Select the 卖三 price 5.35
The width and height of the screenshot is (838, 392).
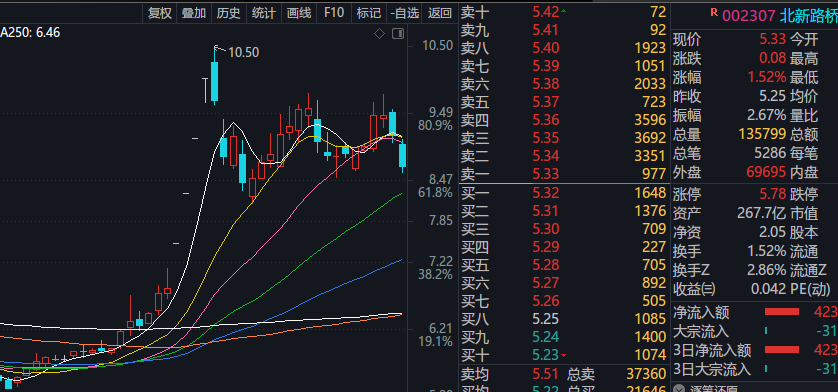[546, 138]
